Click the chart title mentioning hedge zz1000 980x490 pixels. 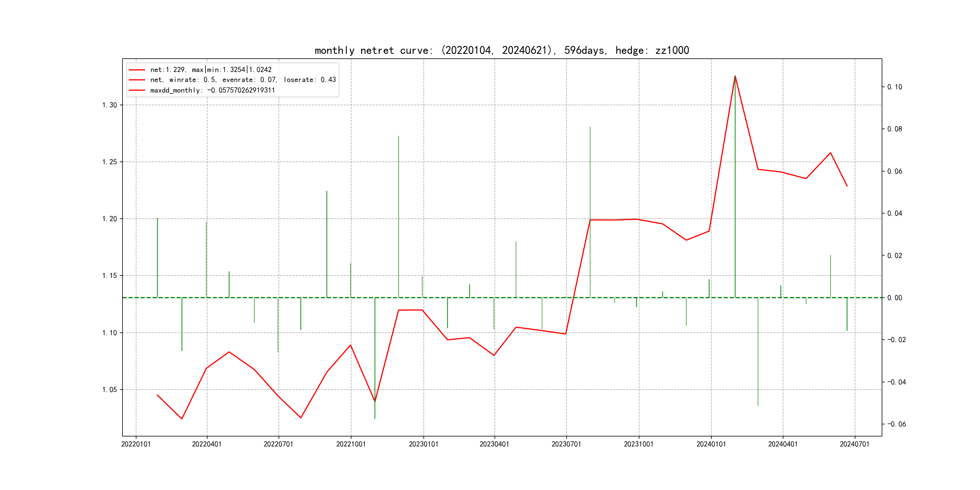point(501,50)
